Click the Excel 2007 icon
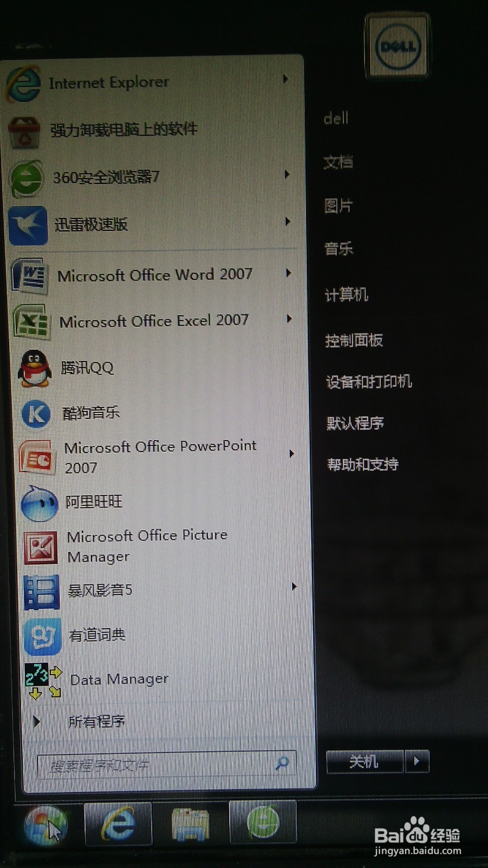The width and height of the screenshot is (488, 868). pos(32,322)
